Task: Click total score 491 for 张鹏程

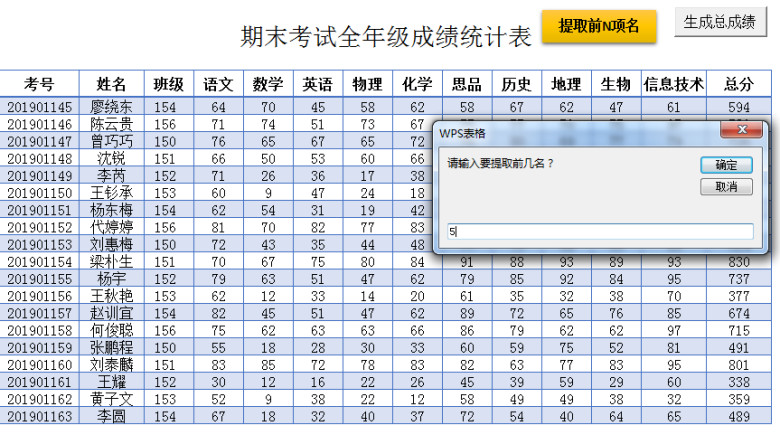Action: (x=739, y=347)
